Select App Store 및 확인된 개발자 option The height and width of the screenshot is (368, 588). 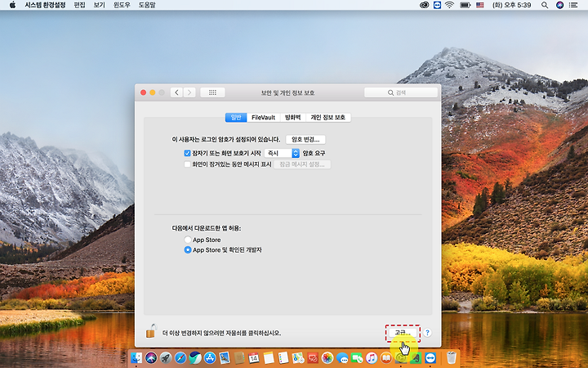[188, 249]
